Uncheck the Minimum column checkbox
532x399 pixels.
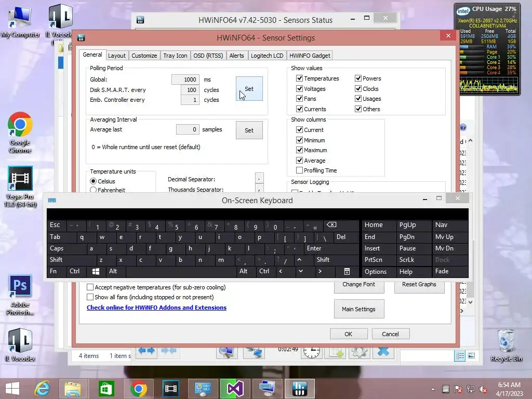(x=299, y=140)
